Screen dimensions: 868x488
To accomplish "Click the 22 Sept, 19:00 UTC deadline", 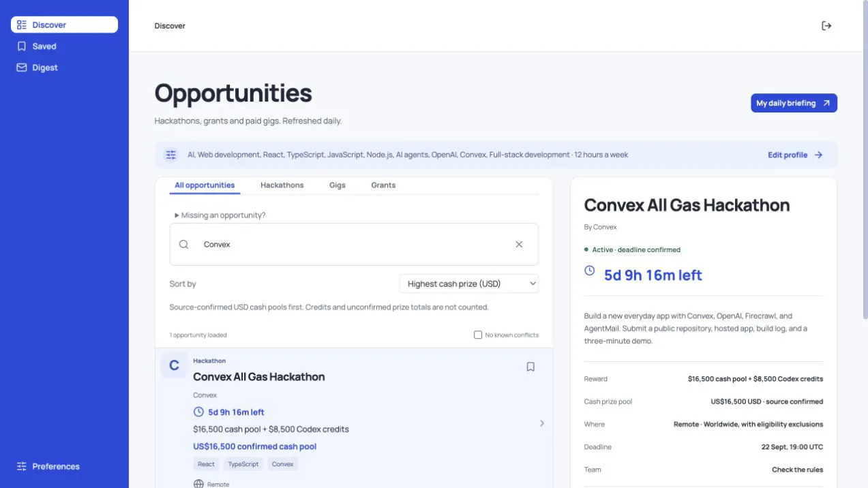I will point(792,447).
